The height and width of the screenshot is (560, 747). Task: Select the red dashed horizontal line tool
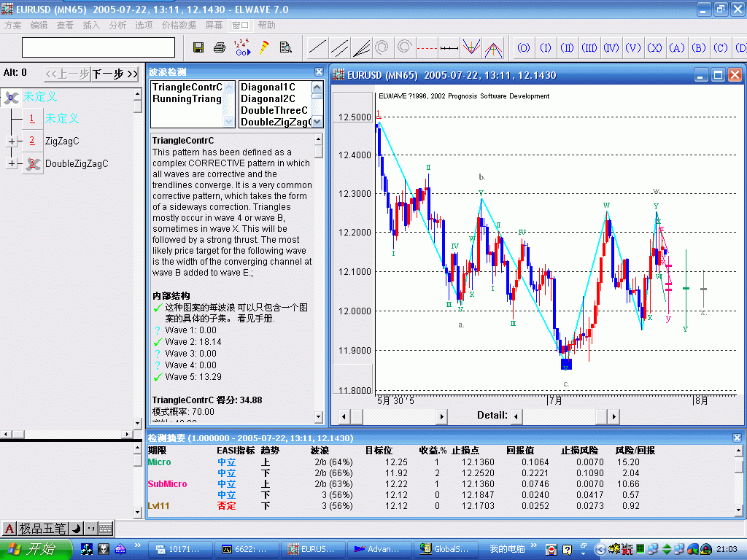tap(427, 48)
